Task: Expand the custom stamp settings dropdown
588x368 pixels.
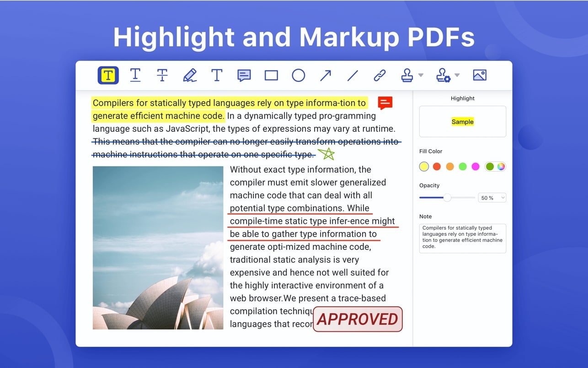Action: pos(457,76)
